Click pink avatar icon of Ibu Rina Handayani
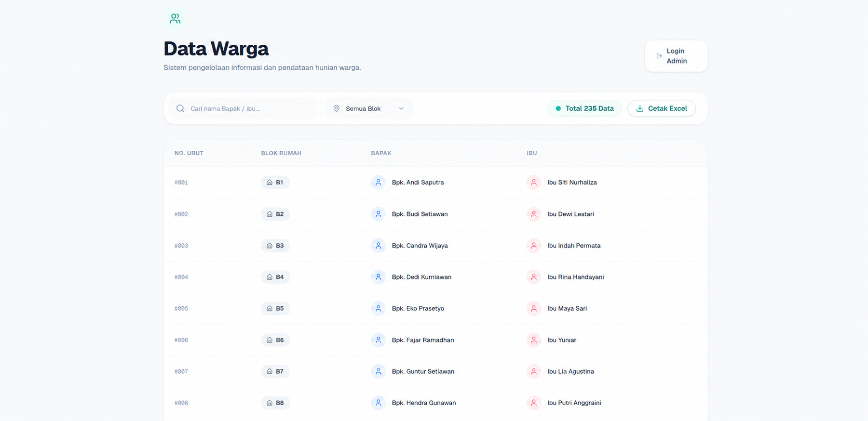Screen dimensions: 868x421 534,277
